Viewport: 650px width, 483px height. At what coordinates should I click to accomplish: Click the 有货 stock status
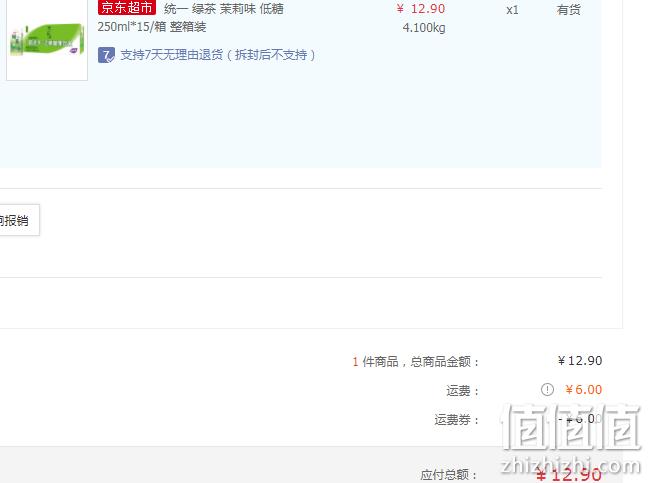tap(568, 10)
